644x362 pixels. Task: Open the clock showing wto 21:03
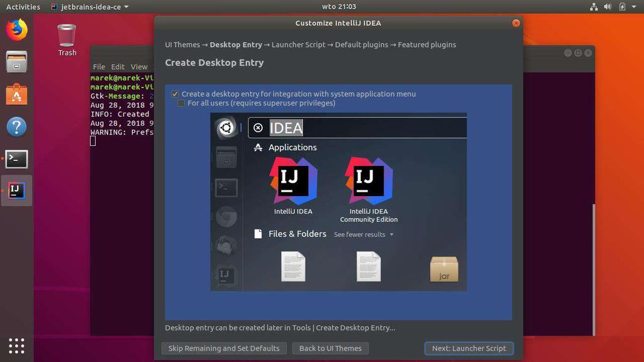(x=339, y=6)
